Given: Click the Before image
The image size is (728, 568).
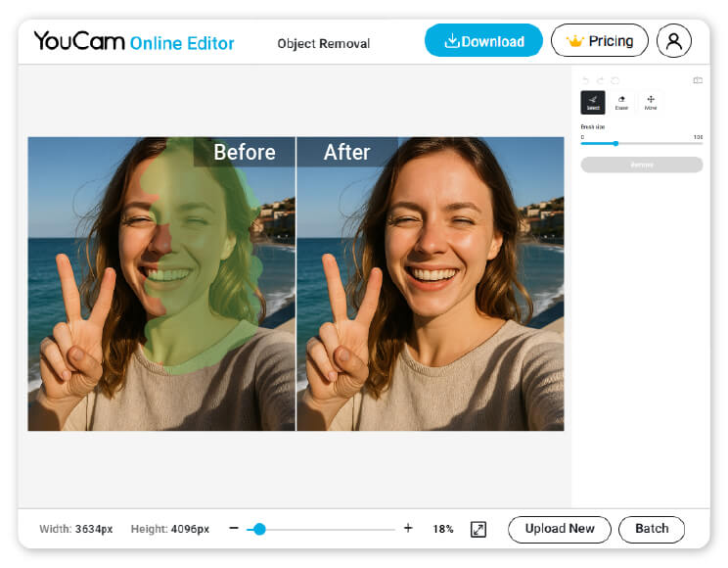Looking at the screenshot, I should [x=161, y=284].
